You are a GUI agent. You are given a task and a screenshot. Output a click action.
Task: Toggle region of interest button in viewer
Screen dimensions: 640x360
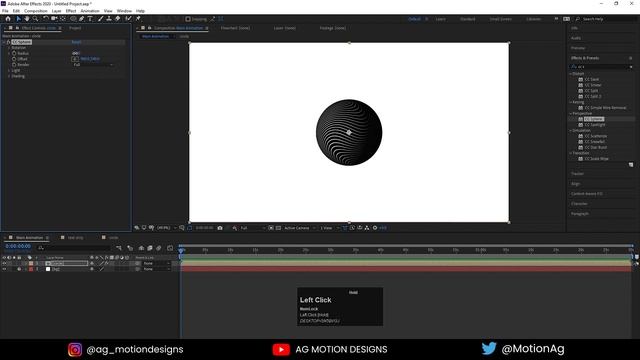[x=271, y=228]
